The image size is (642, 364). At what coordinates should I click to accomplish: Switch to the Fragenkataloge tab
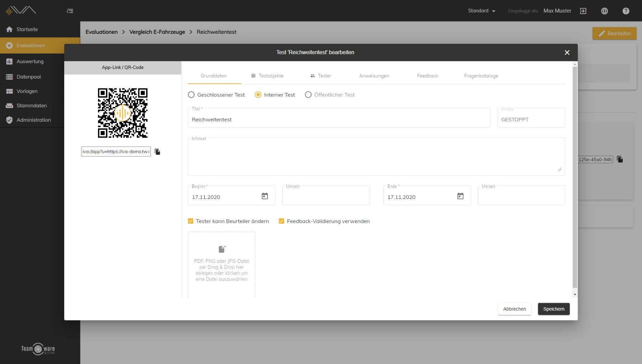tap(481, 76)
